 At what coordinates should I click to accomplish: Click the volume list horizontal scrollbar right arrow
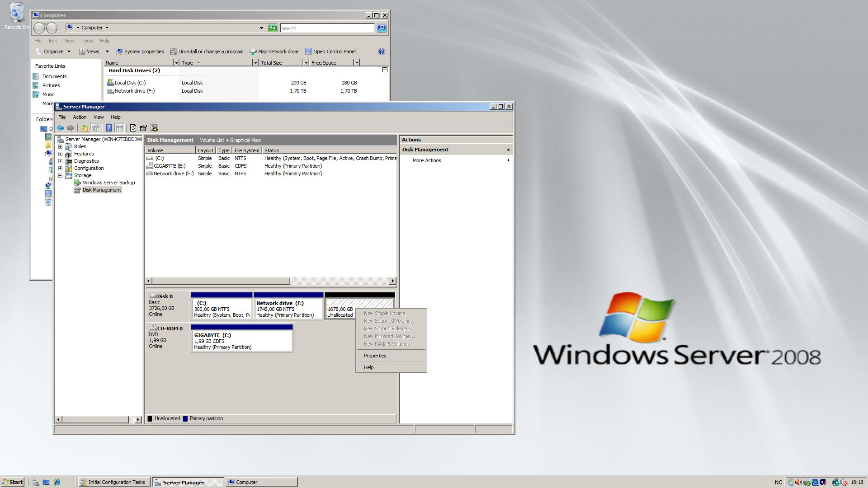[x=392, y=281]
